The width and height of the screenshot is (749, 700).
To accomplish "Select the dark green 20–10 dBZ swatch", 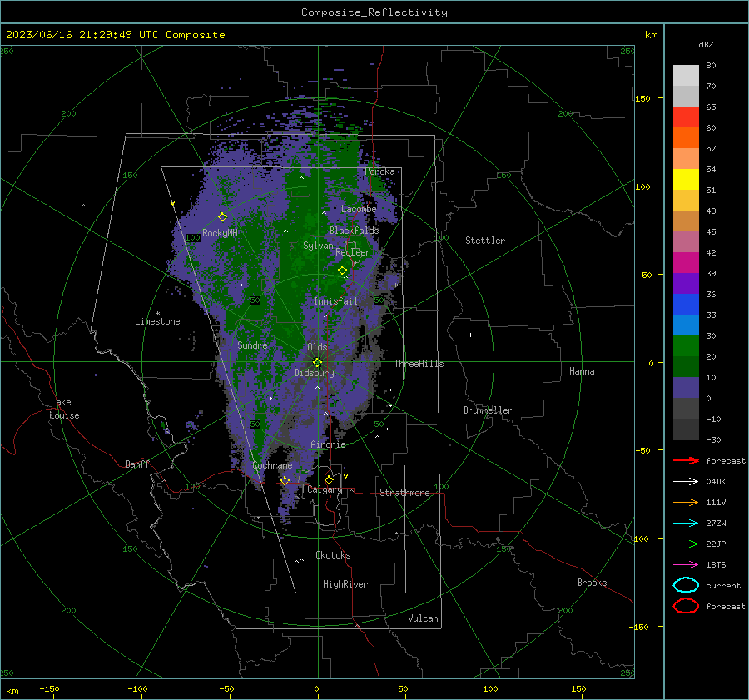I will coord(686,367).
